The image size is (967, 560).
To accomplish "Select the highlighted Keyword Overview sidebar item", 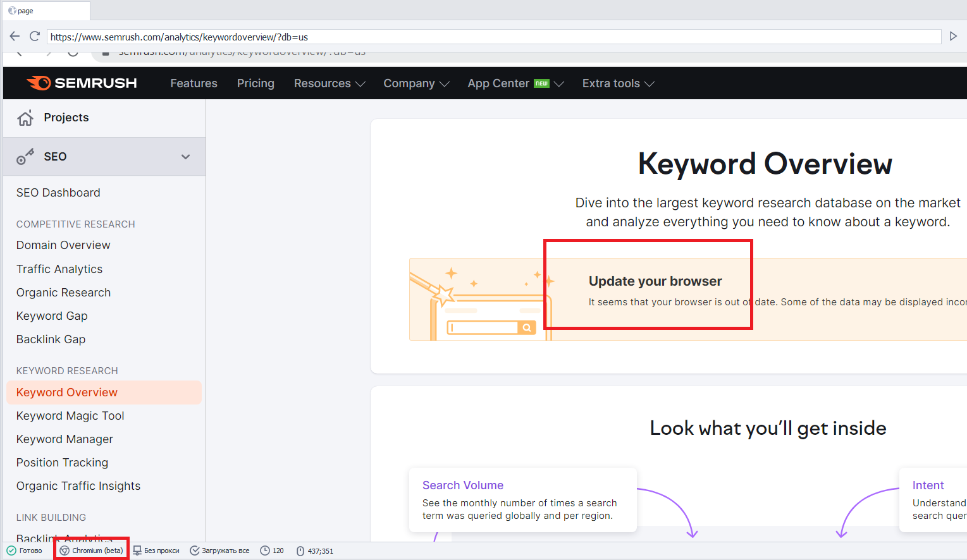I will (x=104, y=393).
